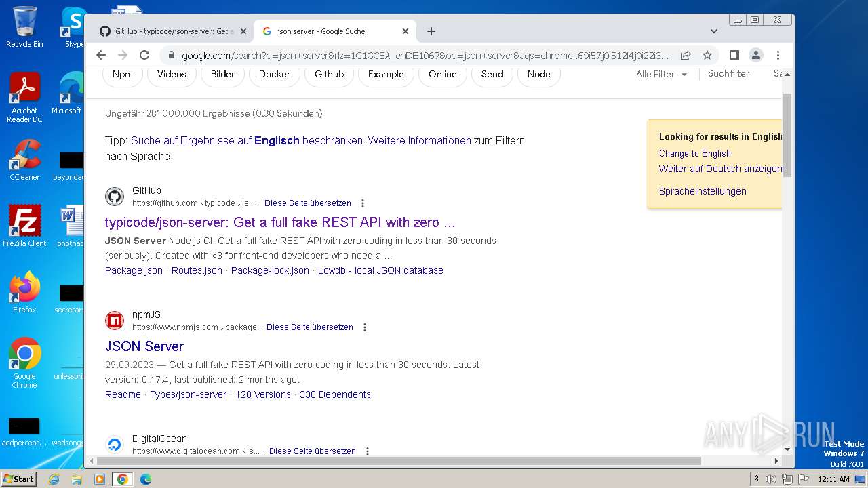Expand the tab search chevron
Screen dimensions: 868x488
point(713,31)
